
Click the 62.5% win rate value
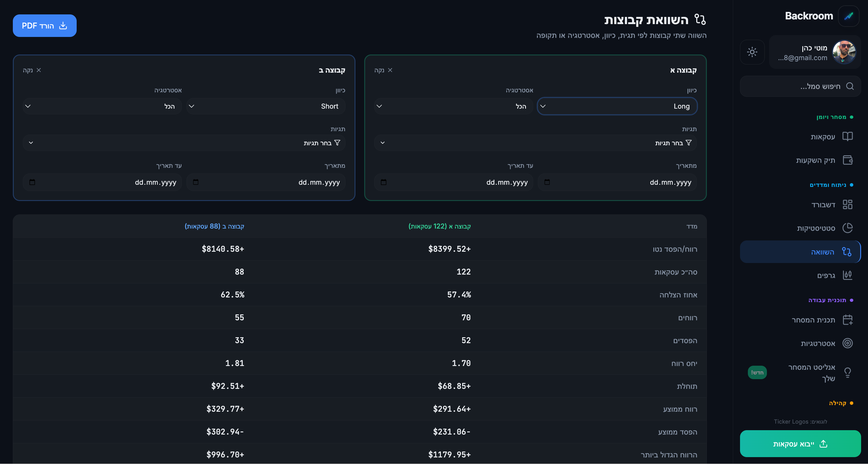(x=232, y=295)
